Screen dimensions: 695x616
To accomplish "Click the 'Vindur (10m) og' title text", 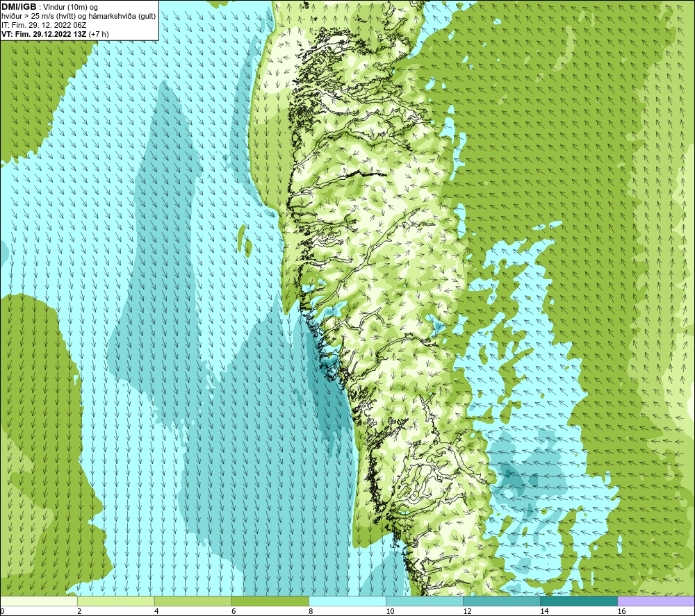I will click(71, 8).
